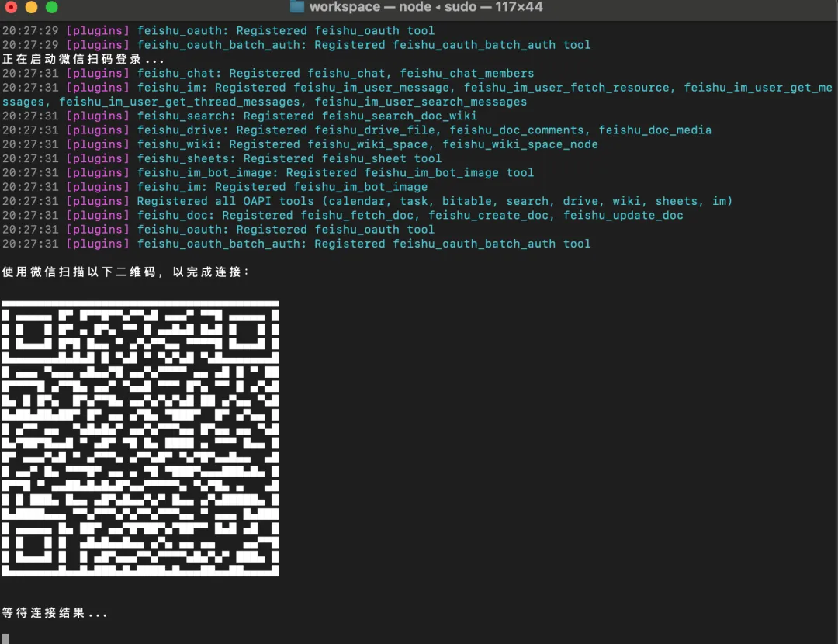
Task: Click the wrapped line starting 'ssages, feishu_im_user_get_thread_messages'
Action: coord(265,102)
